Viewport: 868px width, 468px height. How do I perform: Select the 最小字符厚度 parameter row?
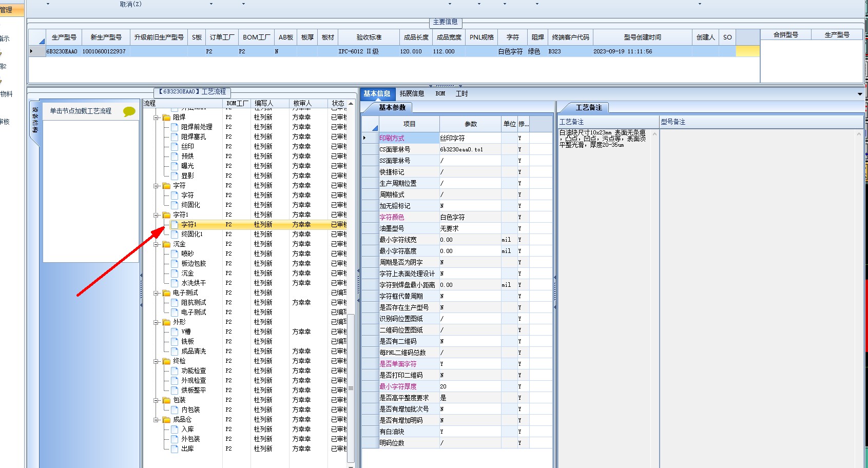point(457,386)
